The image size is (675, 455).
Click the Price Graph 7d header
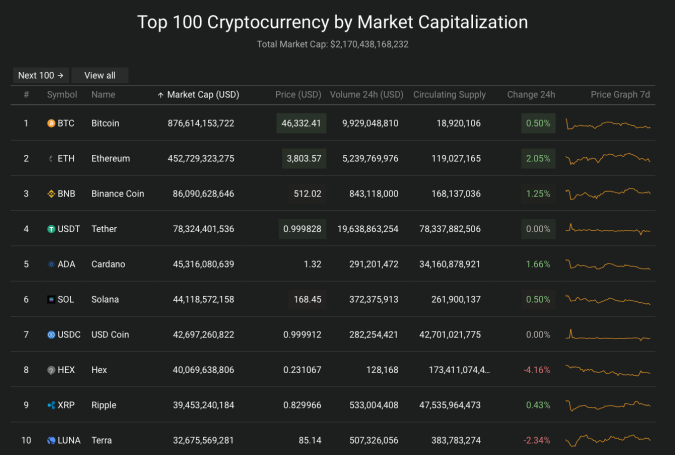pos(620,95)
